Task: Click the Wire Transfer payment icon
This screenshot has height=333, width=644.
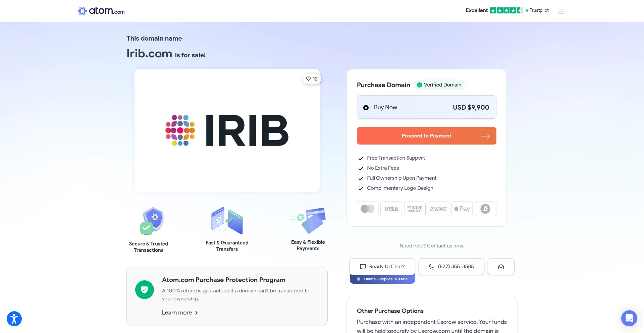Action: coord(415,209)
